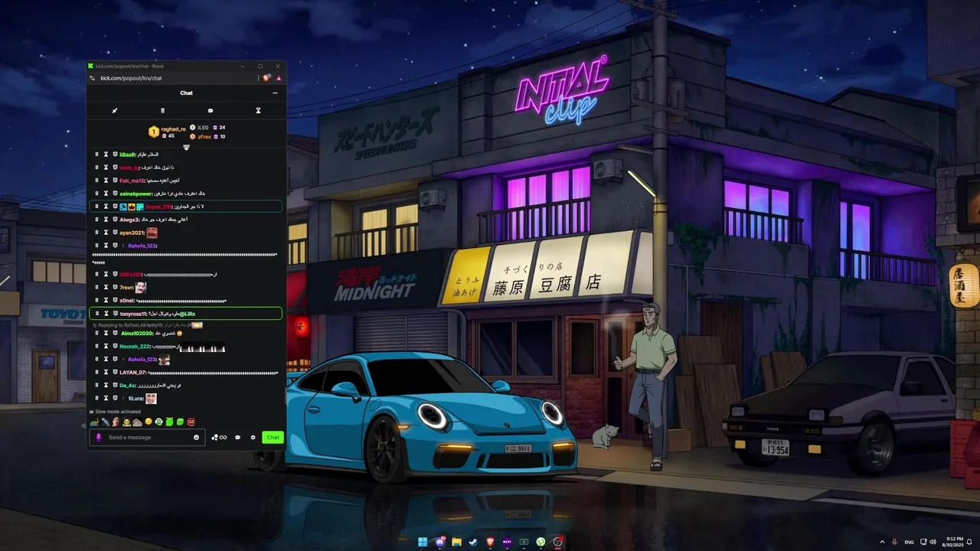980x551 pixels.
Task: Timeout user LAYAN_07 with hourglass icon
Action: pyautogui.click(x=106, y=373)
